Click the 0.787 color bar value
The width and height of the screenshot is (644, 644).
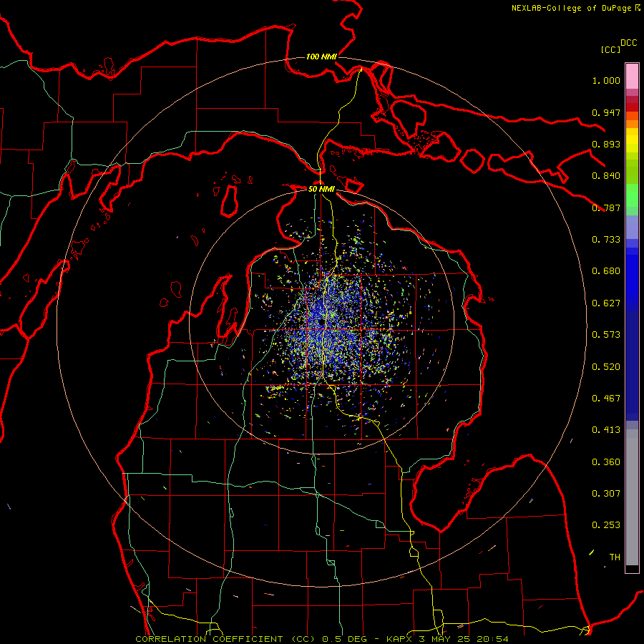click(x=606, y=208)
